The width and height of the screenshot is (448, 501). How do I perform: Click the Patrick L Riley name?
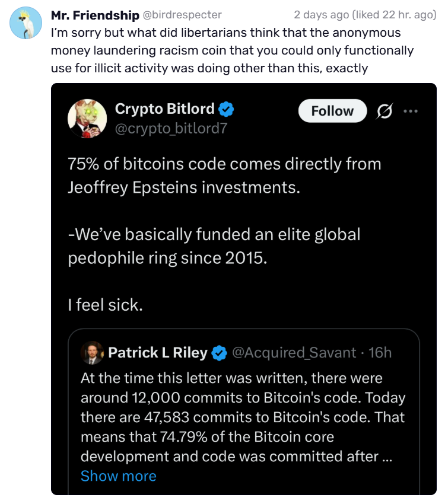click(158, 353)
